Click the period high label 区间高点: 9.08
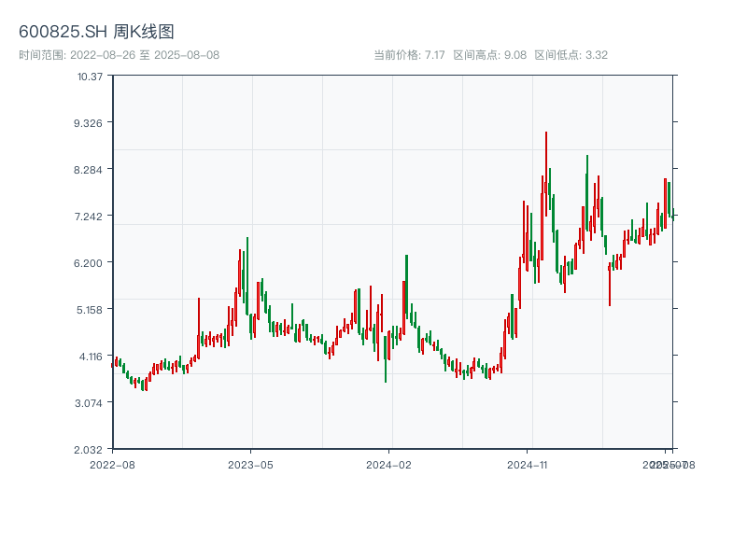The width and height of the screenshot is (747, 560). coord(489,55)
